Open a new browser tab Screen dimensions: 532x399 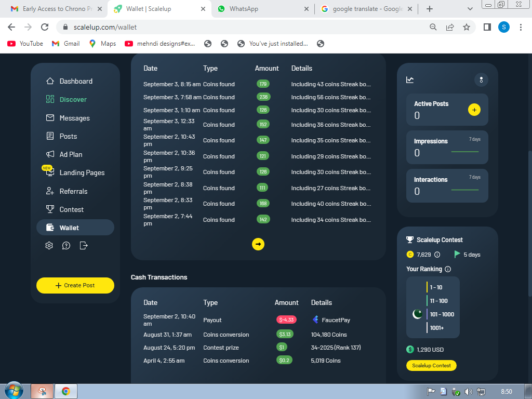(x=430, y=9)
